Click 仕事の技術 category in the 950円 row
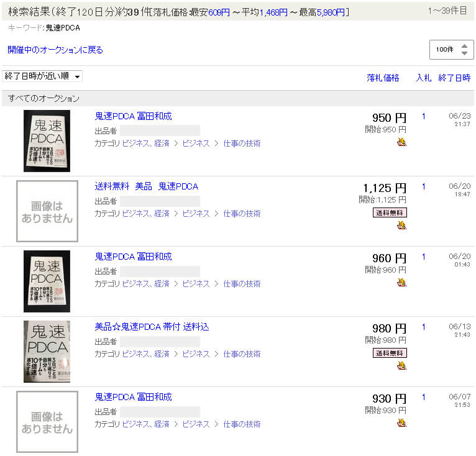The image size is (476, 456). [242, 144]
